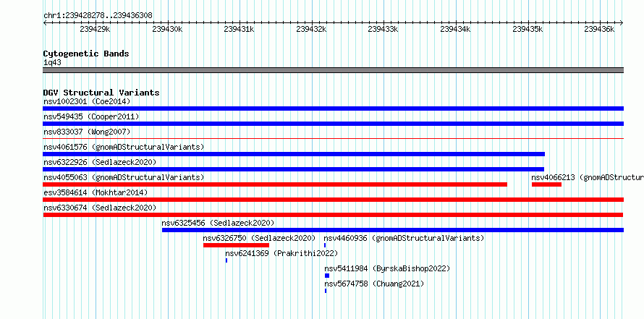644x319 pixels.
Task: Open nsv549435 (Cooper2011) variant label
Action: (x=91, y=116)
